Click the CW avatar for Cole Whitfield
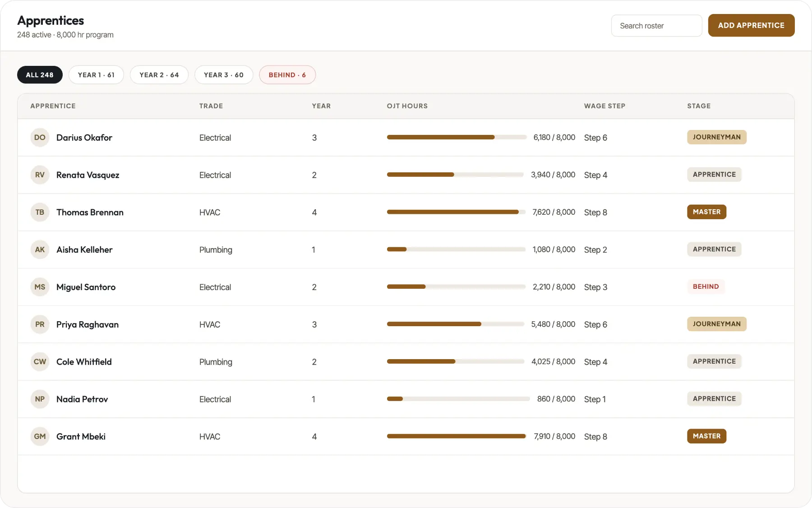The width and height of the screenshot is (812, 508). [40, 362]
